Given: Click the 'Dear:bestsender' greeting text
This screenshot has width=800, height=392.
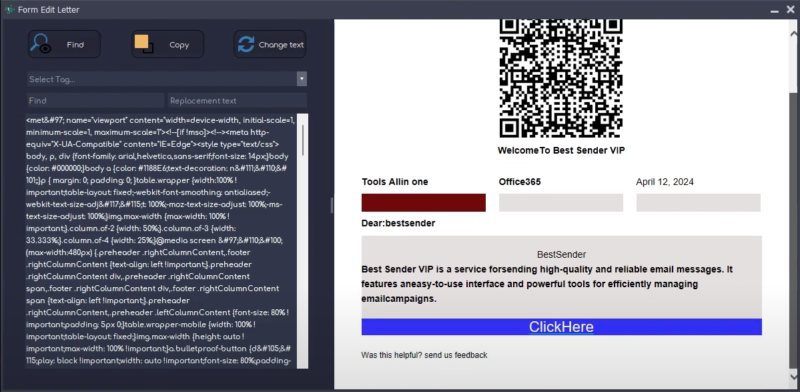Looking at the screenshot, I should (x=398, y=224).
